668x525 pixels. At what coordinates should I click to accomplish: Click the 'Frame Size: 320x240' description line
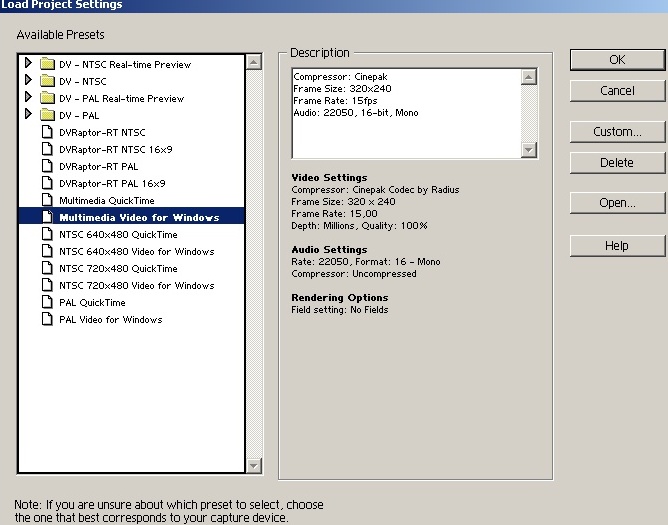pyautogui.click(x=343, y=89)
